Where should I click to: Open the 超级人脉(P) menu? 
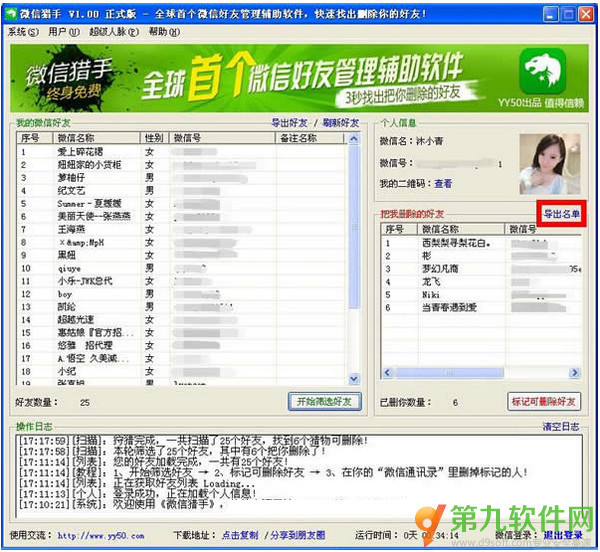[114, 32]
